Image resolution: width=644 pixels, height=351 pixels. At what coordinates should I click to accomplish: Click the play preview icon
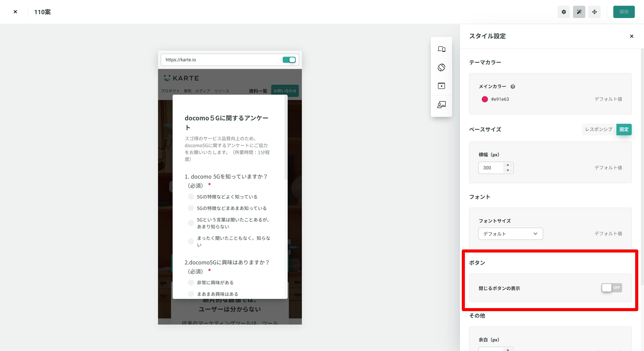click(441, 86)
